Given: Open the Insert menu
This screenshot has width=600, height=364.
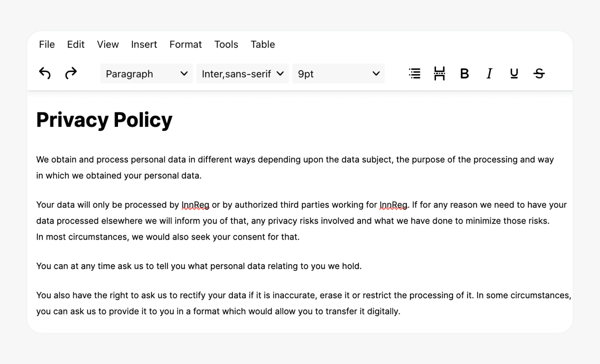Looking at the screenshot, I should tap(144, 44).
